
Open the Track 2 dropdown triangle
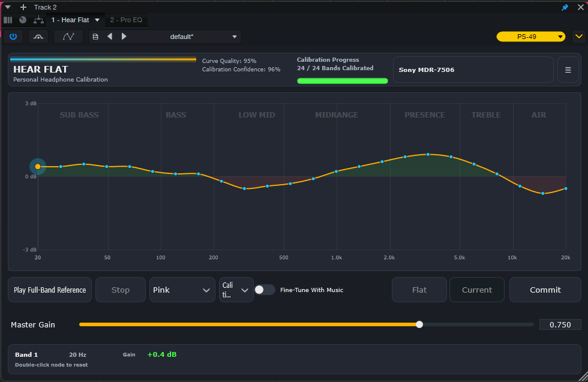(x=7, y=7)
